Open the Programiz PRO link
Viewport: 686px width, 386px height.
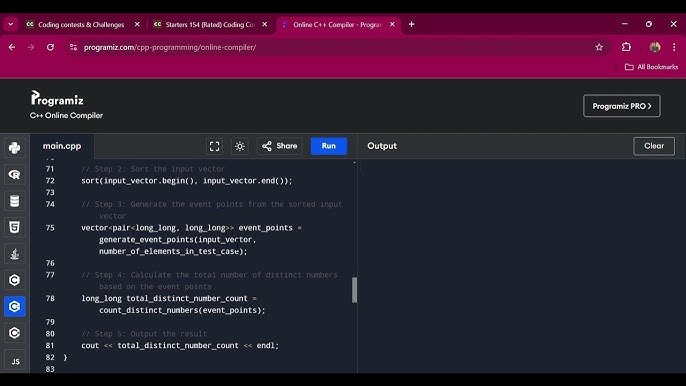pos(622,106)
